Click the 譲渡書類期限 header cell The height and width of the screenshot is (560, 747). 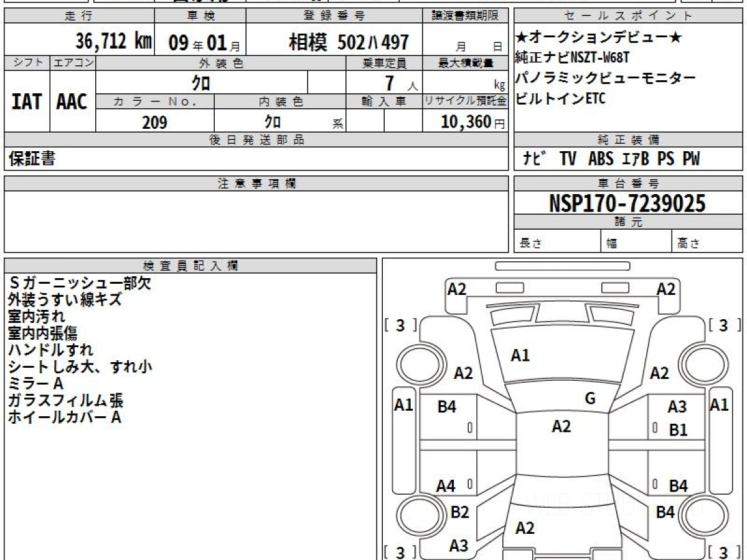(465, 16)
